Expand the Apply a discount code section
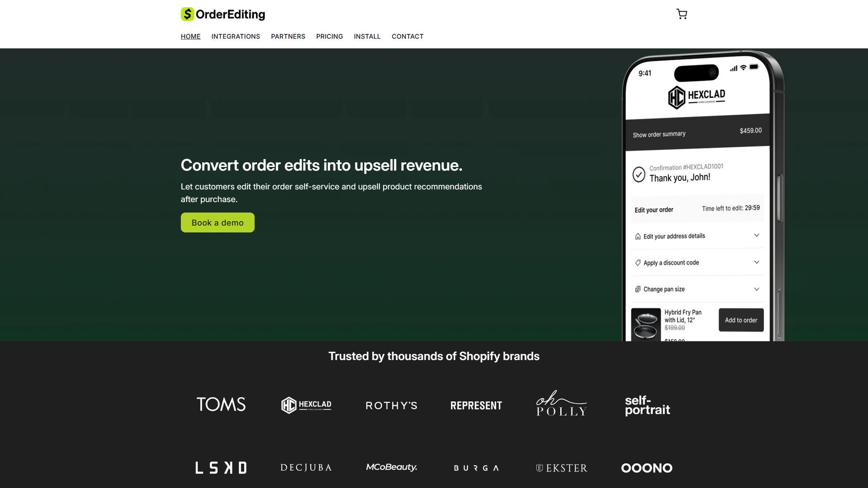The width and height of the screenshot is (868, 488). point(756,262)
